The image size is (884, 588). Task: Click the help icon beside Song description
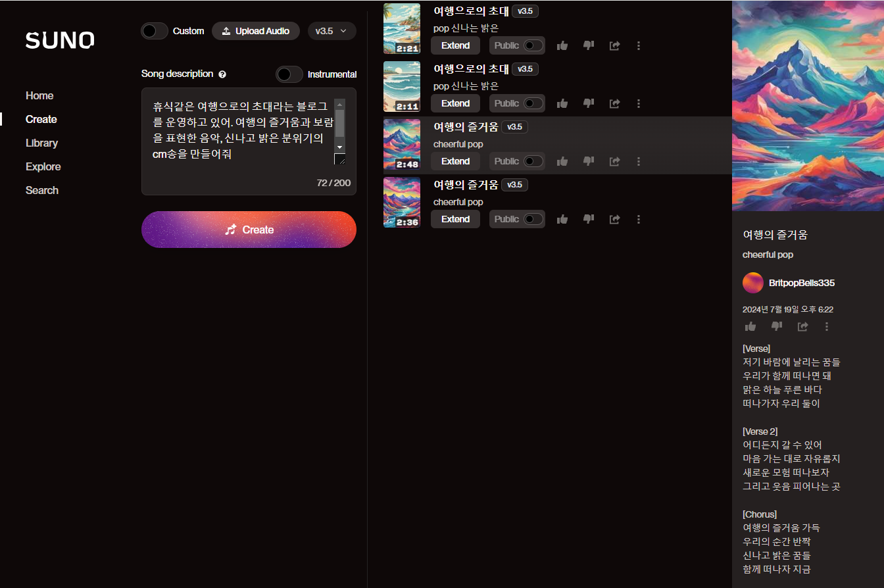222,74
